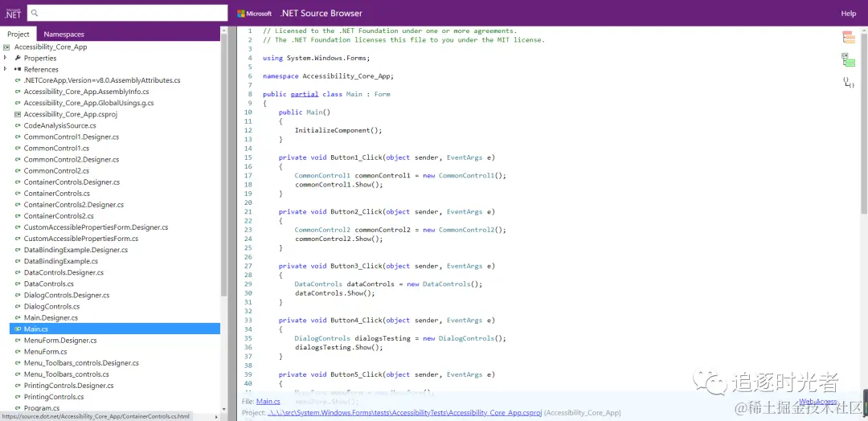The height and width of the screenshot is (421, 868).
Task: Select the Accessibility_Core_App root node
Action: click(51, 47)
